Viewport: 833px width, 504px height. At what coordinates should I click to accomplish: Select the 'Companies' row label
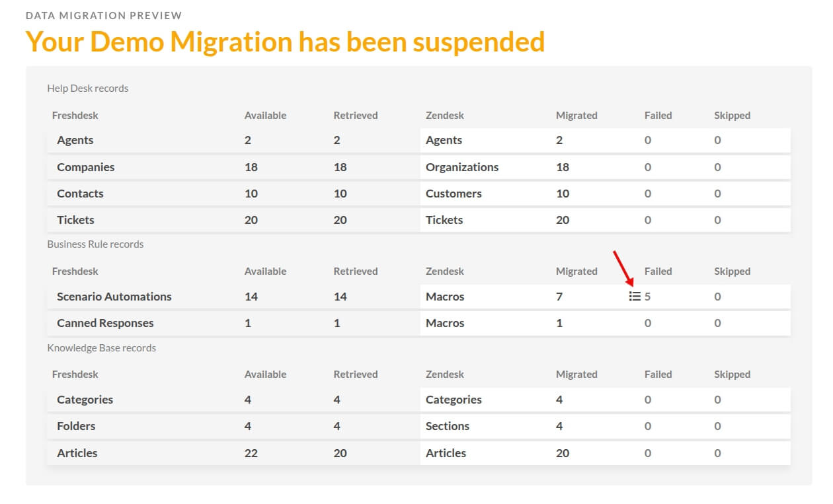[86, 167]
